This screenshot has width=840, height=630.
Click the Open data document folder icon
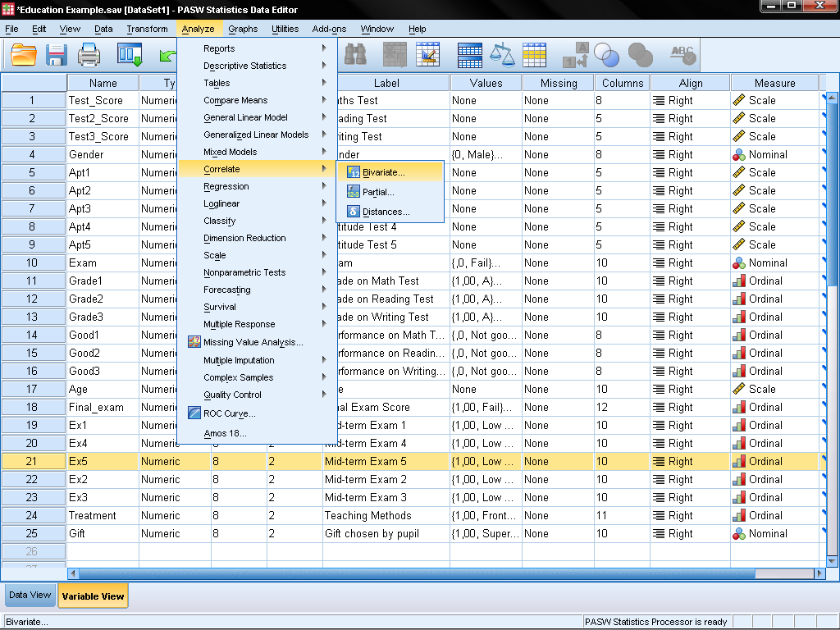coord(24,55)
